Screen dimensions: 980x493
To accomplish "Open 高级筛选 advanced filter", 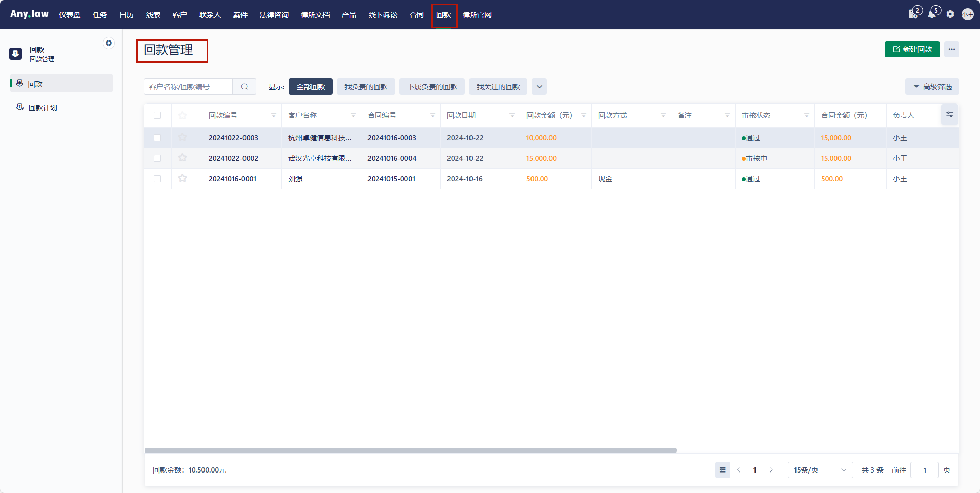I will point(932,87).
